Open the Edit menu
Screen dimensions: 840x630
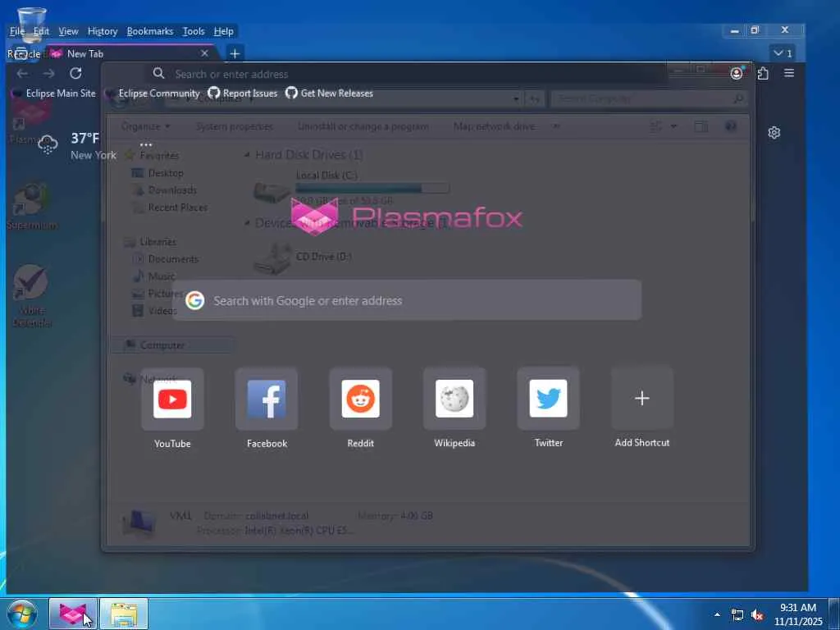pos(41,31)
